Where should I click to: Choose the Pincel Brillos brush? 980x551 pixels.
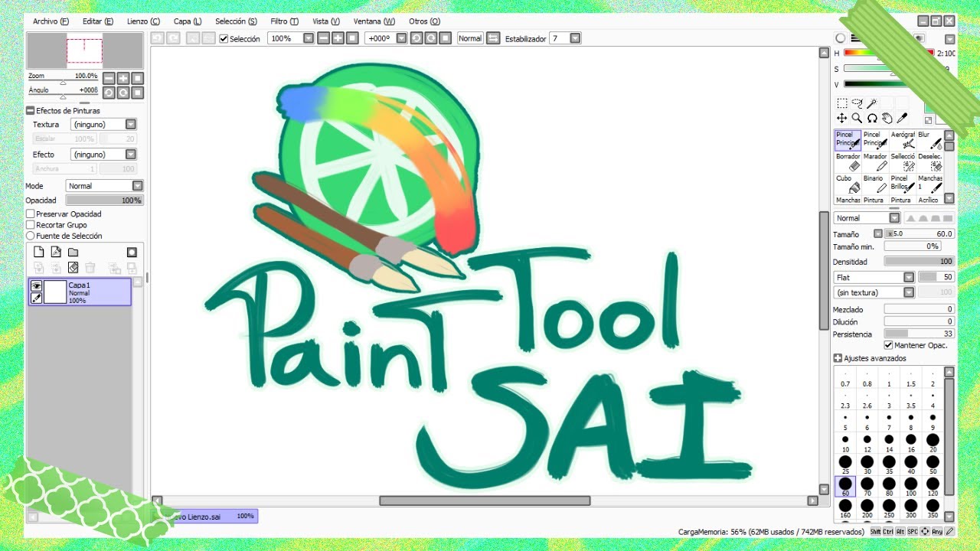coord(903,184)
